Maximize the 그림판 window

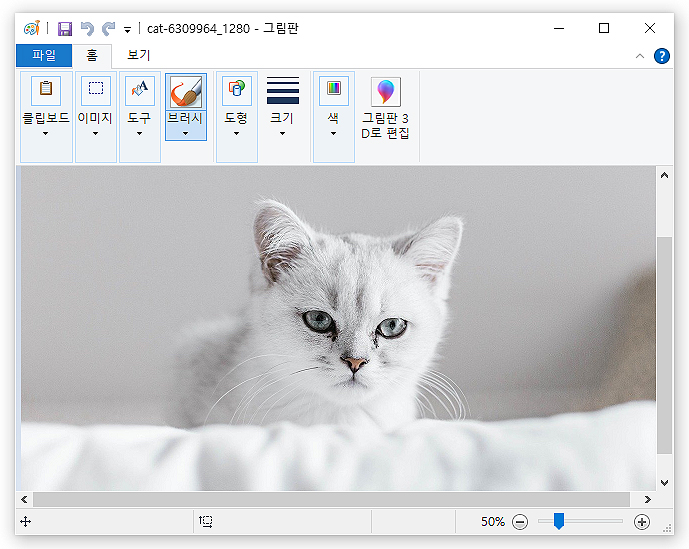[x=604, y=29]
